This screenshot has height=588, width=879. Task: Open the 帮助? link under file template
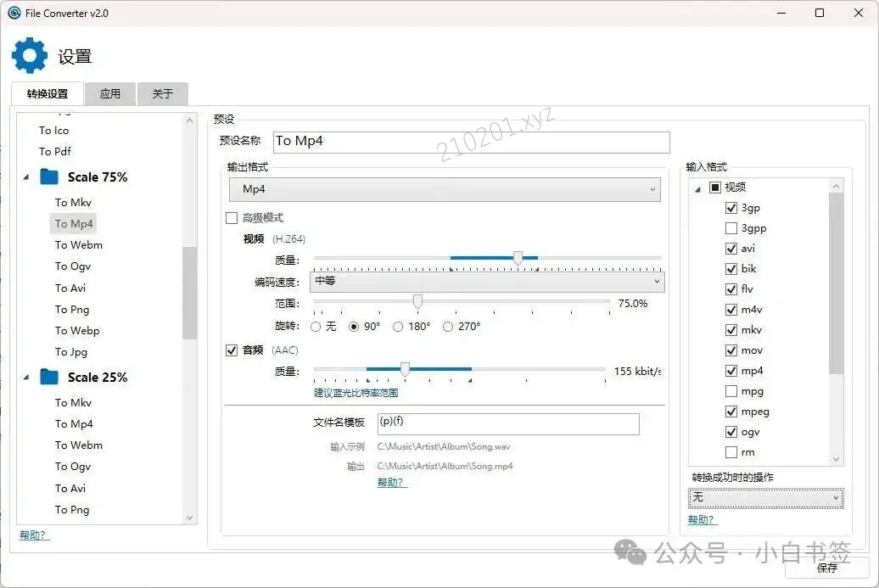tap(391, 483)
